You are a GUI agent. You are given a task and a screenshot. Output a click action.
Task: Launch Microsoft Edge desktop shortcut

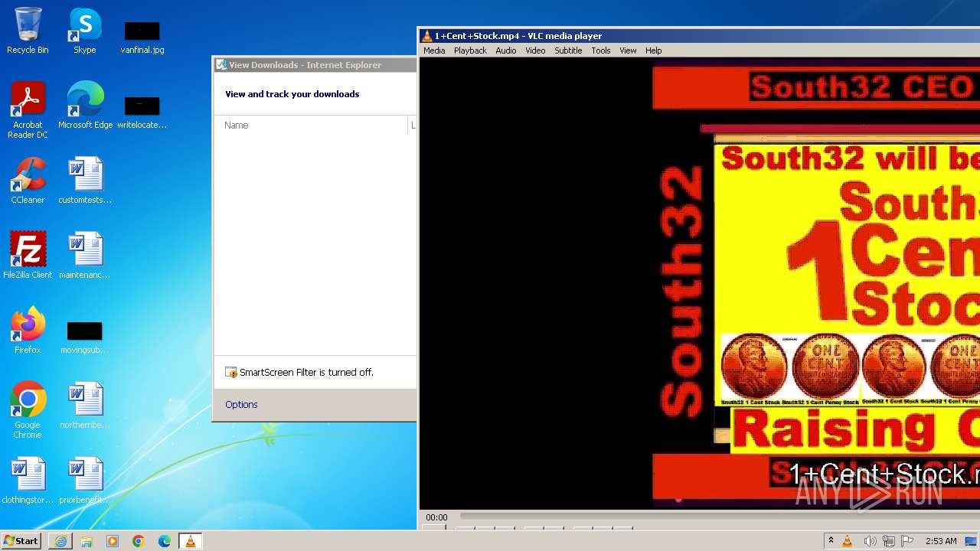pos(85,106)
